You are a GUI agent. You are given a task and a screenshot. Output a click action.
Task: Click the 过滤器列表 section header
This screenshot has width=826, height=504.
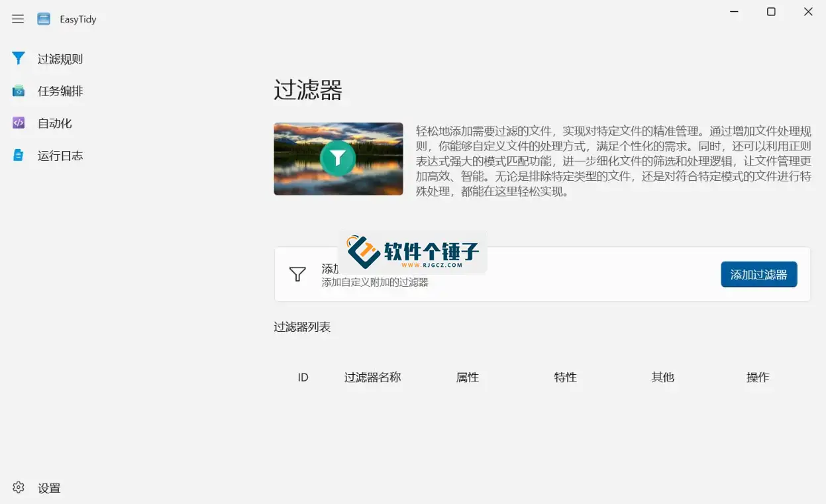tap(303, 327)
